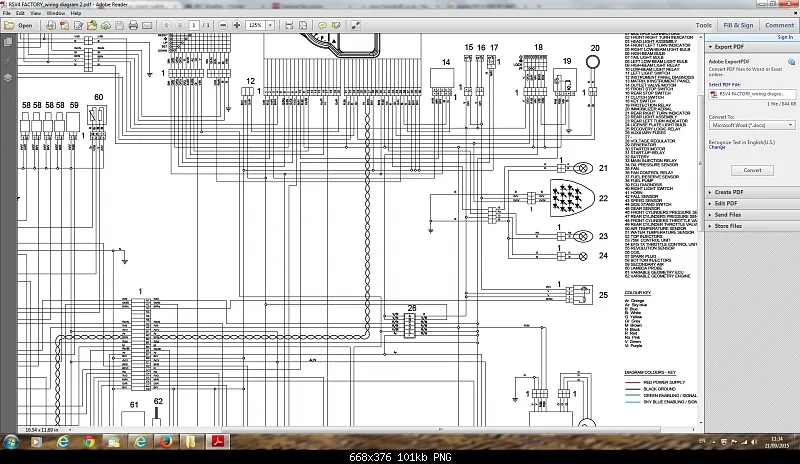Click the Adobe ExportPDF cloud icon
800x464 pixels.
pyautogui.click(x=791, y=62)
